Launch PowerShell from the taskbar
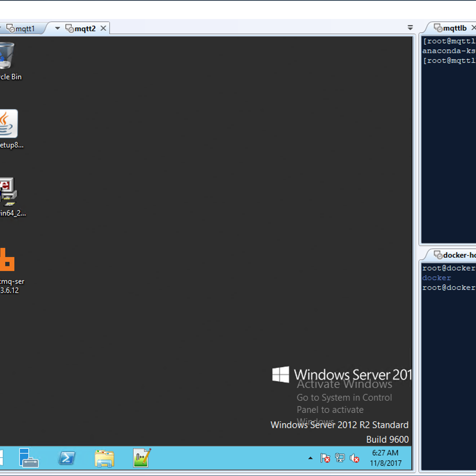Viewport: 476px width, 476px height. tap(67, 458)
